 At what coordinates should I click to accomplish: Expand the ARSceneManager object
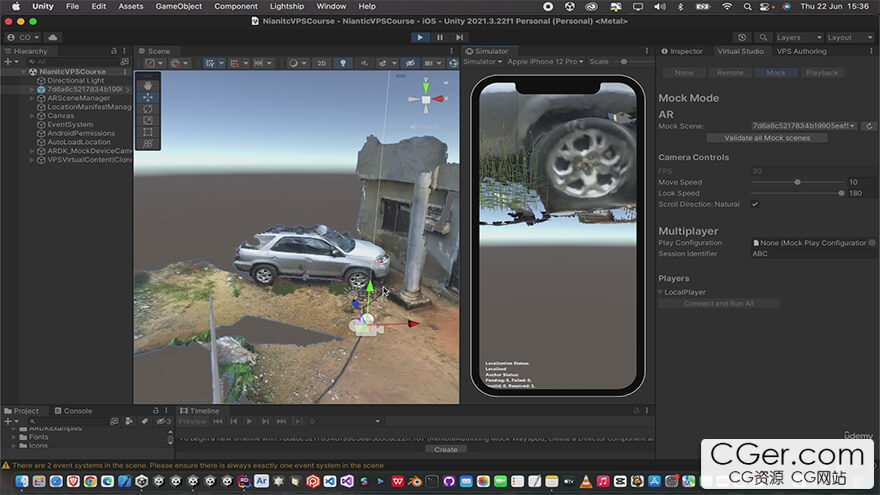(32, 98)
